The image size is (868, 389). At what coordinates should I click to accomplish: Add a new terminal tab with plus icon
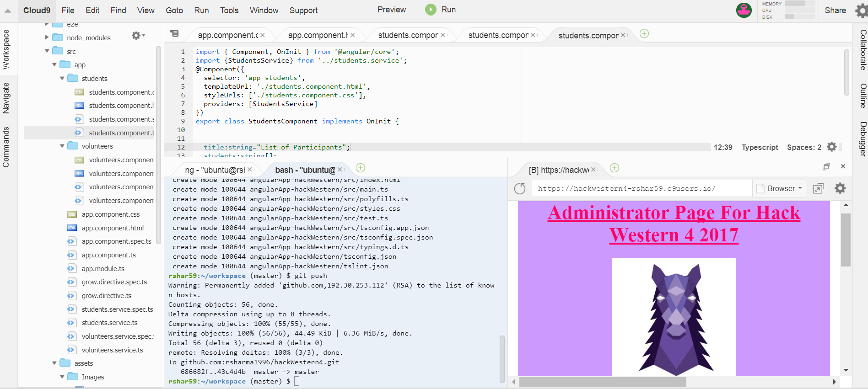[361, 168]
